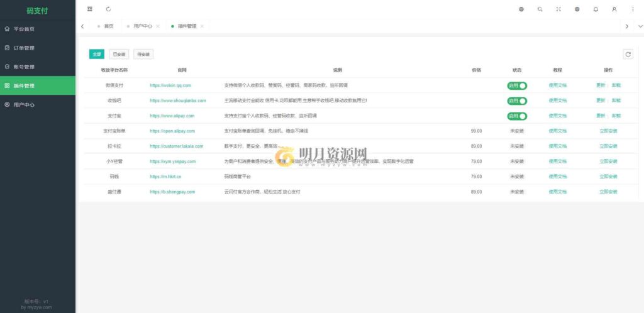Click the 99.00 price of 支付宝账单
The image size is (644, 313).
[477, 131]
